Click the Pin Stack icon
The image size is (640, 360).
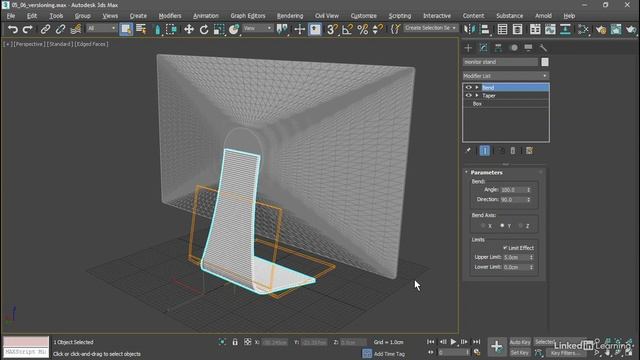468,151
